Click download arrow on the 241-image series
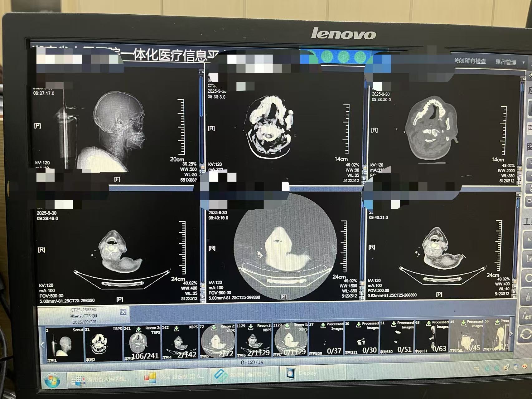Image resolution: width=532 pixels, height=399 pixels. (138, 329)
